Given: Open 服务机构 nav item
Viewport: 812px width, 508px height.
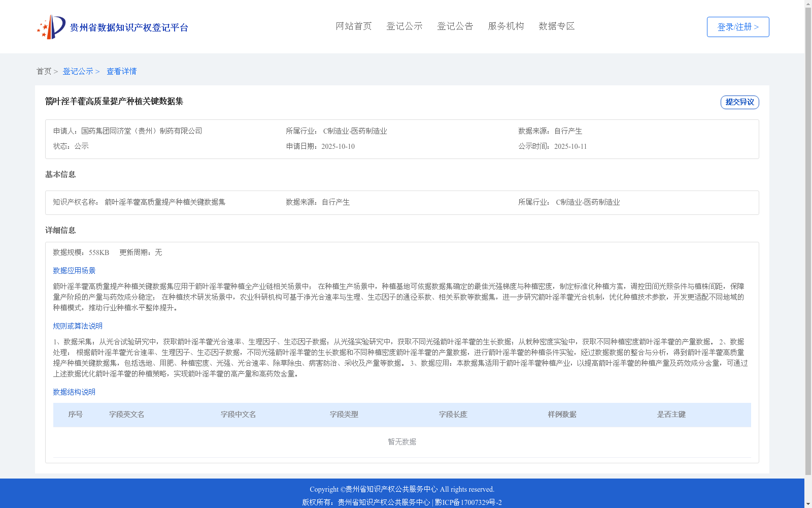Looking at the screenshot, I should (506, 26).
